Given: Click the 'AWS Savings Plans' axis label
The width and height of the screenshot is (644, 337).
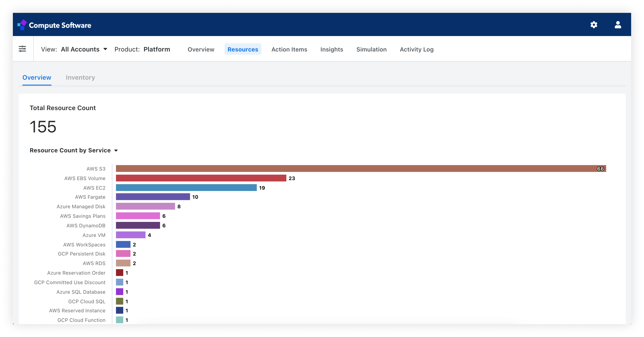Looking at the screenshot, I should point(83,216).
